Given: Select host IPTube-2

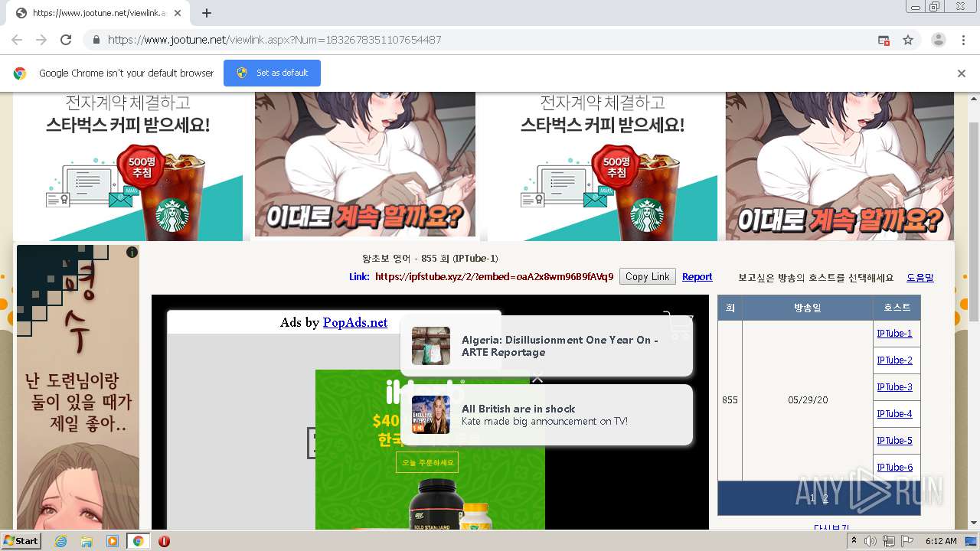Looking at the screenshot, I should click(x=894, y=360).
